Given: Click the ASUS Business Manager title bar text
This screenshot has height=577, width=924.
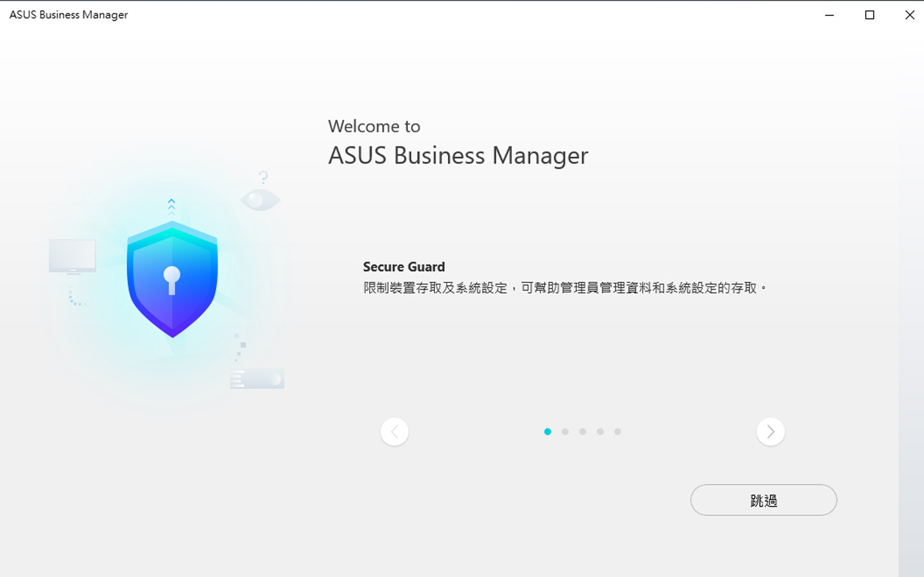Looking at the screenshot, I should [x=68, y=14].
